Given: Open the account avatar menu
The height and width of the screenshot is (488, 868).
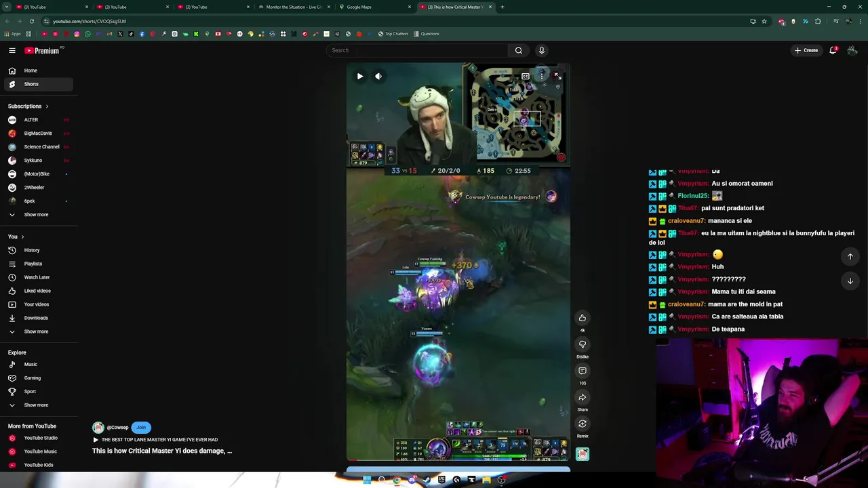Looking at the screenshot, I should pyautogui.click(x=852, y=50).
